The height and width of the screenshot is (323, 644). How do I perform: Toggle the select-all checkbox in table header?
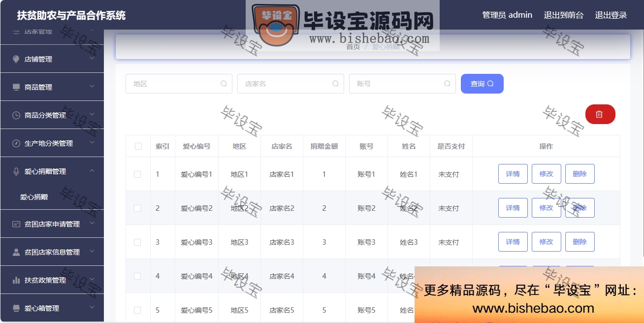click(138, 146)
